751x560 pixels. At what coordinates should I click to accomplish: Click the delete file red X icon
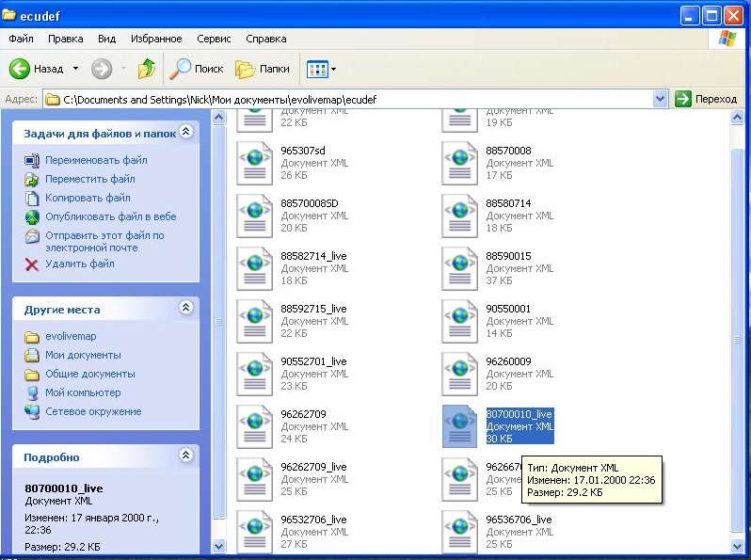(x=31, y=264)
